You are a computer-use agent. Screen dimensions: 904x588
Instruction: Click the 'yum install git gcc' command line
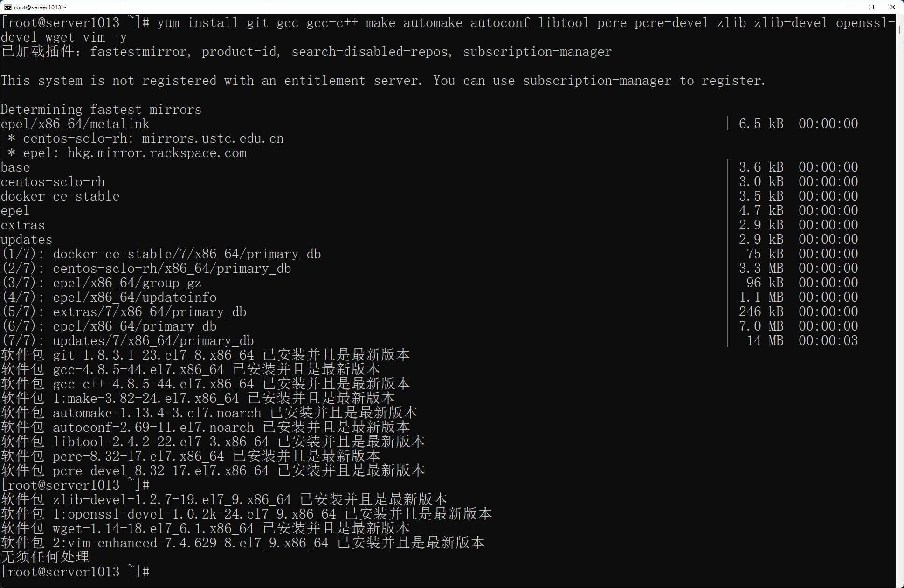(448, 30)
